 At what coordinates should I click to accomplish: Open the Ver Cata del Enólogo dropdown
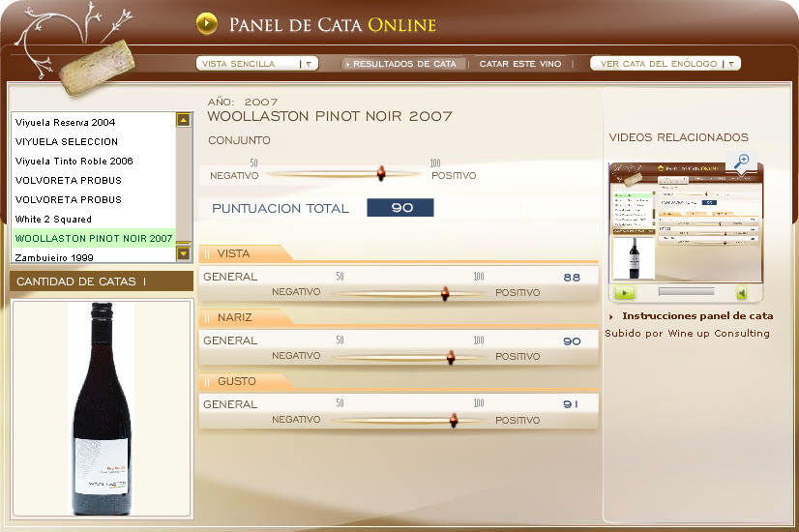click(x=665, y=64)
